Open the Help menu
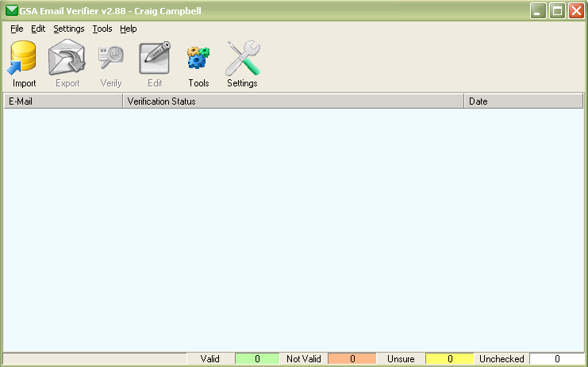 click(129, 29)
